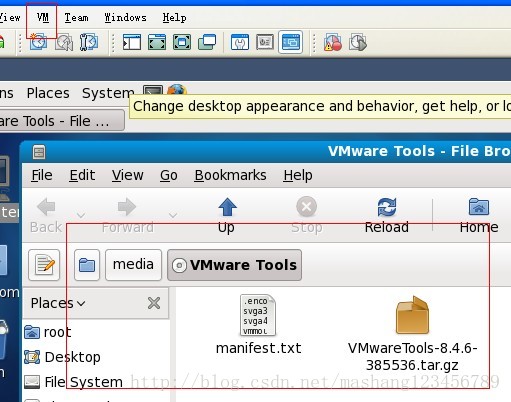Viewport: 511px width, 402px height.
Task: Open the Windows menu in VMware
Action: tap(125, 18)
